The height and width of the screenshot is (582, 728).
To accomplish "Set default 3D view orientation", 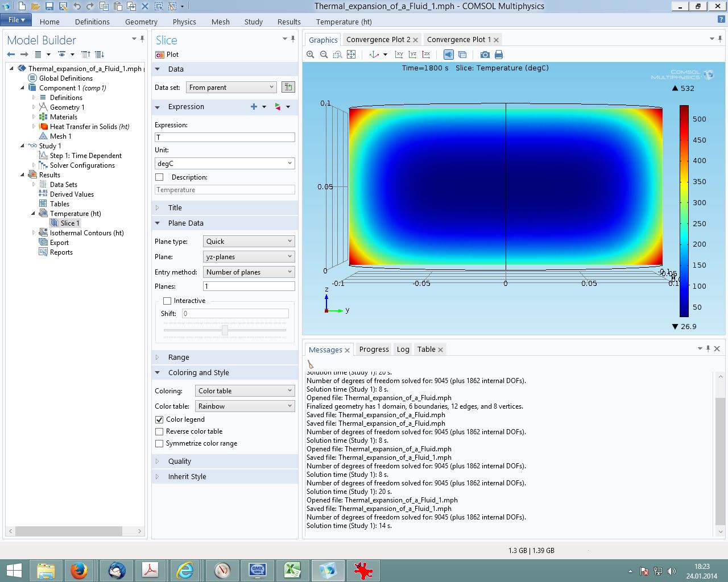I will 374,55.
